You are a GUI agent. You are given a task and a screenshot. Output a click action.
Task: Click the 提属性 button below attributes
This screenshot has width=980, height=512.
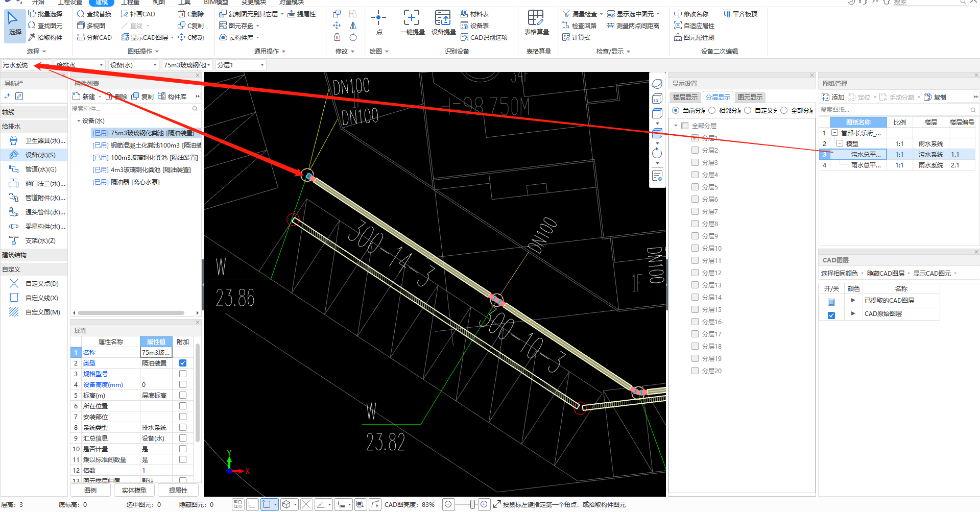click(178, 490)
